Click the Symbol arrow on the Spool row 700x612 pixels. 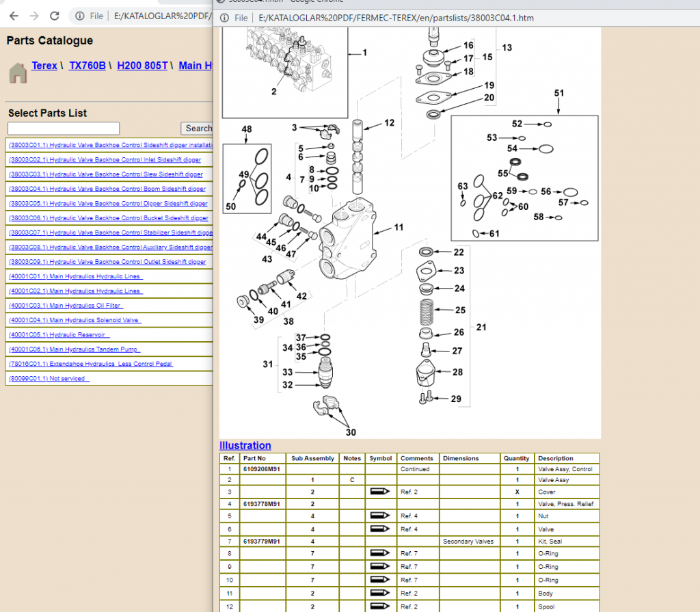[381, 607]
